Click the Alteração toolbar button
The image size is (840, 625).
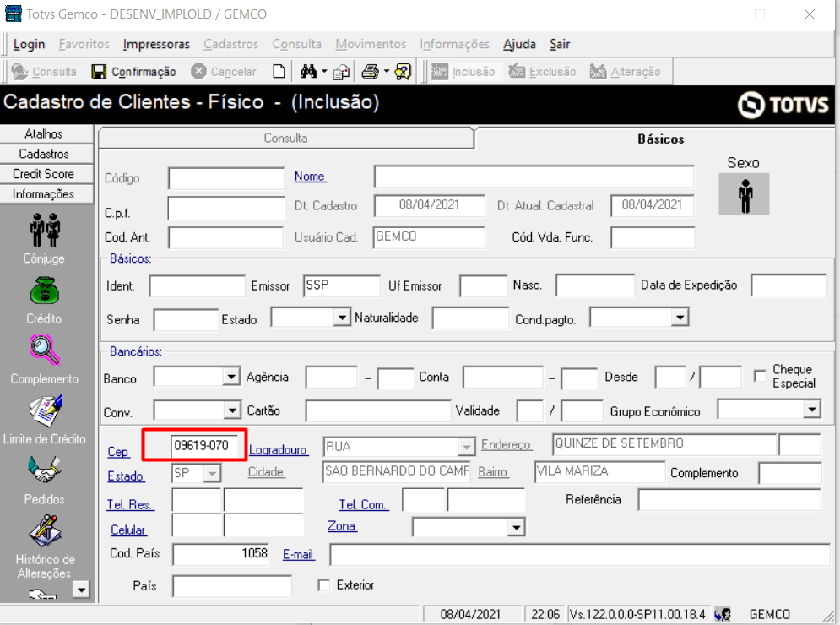coord(626,72)
